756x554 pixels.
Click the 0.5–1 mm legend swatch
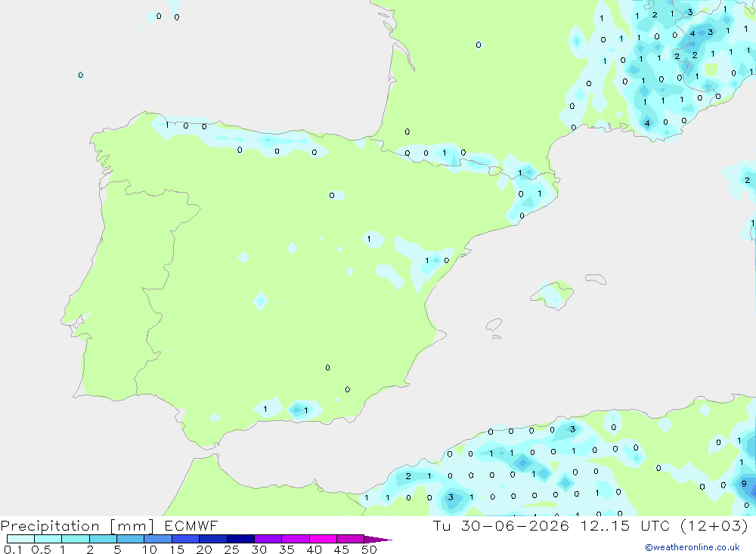(48, 539)
